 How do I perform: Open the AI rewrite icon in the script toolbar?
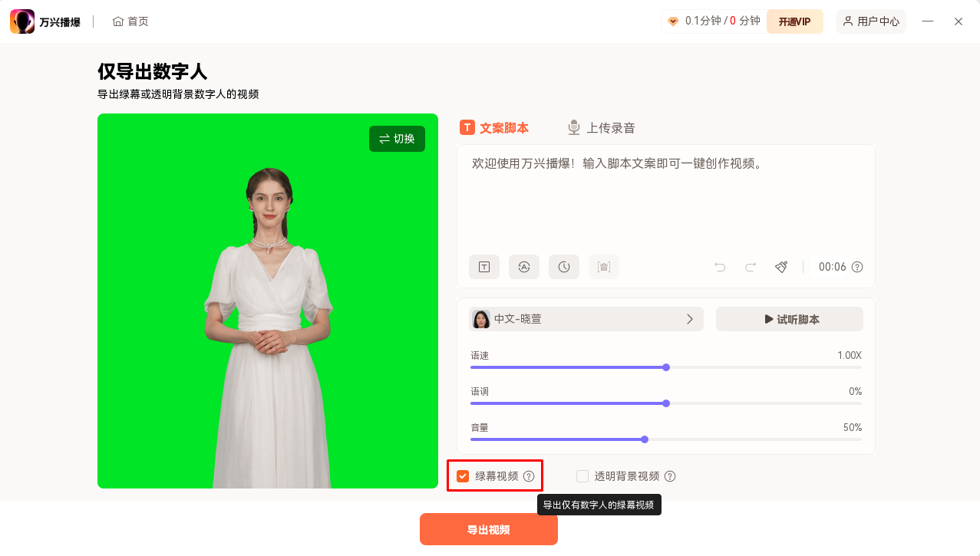tap(523, 267)
